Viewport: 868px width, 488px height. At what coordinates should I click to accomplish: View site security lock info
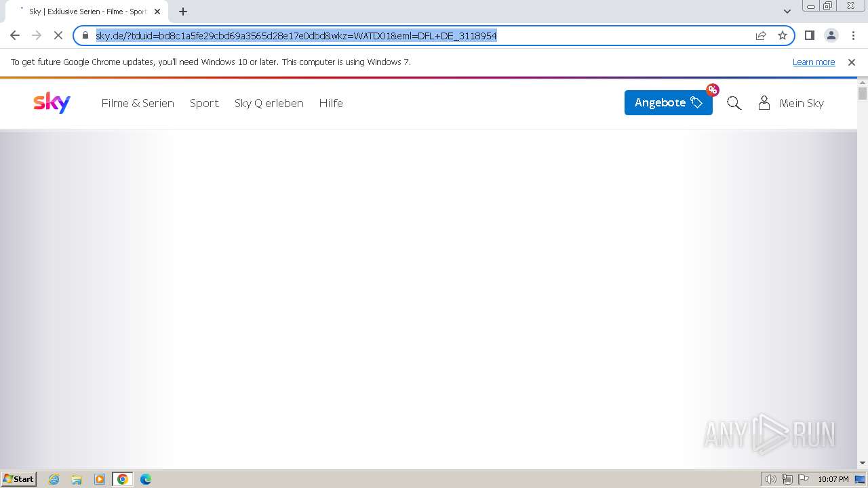[85, 35]
